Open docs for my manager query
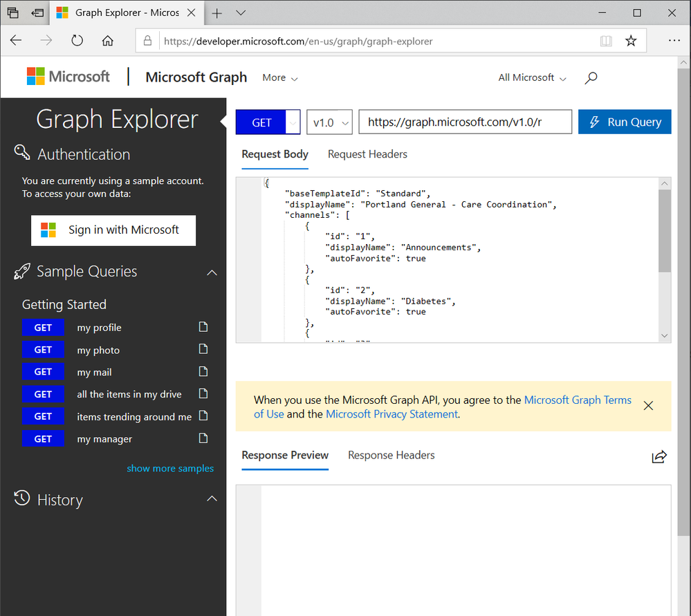 coord(203,438)
